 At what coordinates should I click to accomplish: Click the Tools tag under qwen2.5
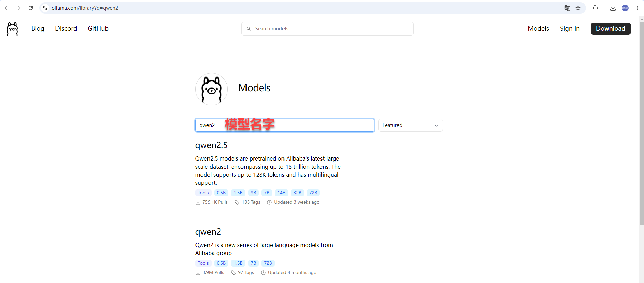pos(203,193)
